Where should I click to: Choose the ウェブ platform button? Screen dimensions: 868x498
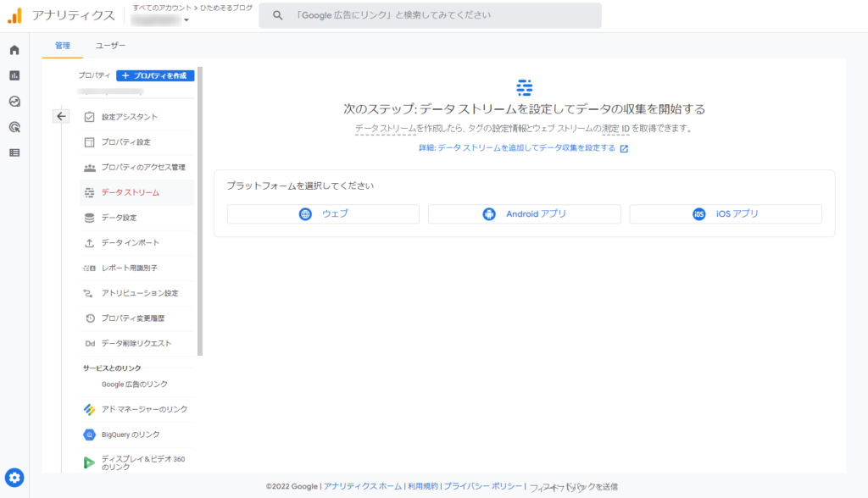[x=323, y=214]
